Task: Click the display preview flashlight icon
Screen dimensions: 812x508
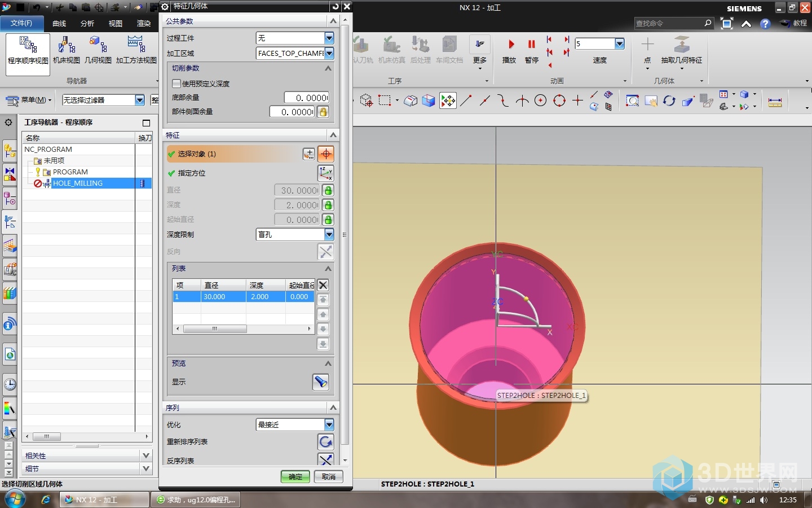Action: (321, 382)
